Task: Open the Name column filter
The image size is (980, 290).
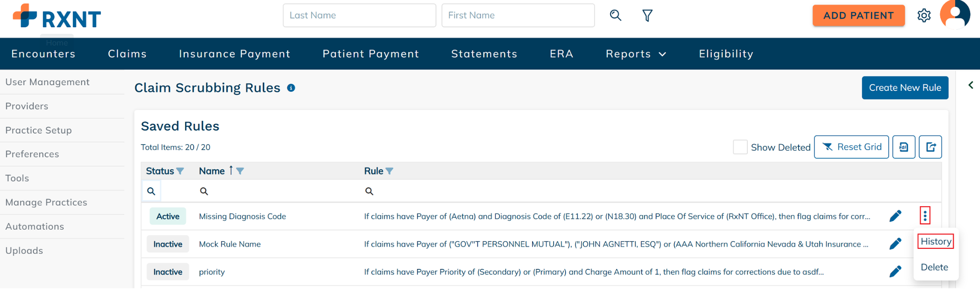Action: [240, 171]
